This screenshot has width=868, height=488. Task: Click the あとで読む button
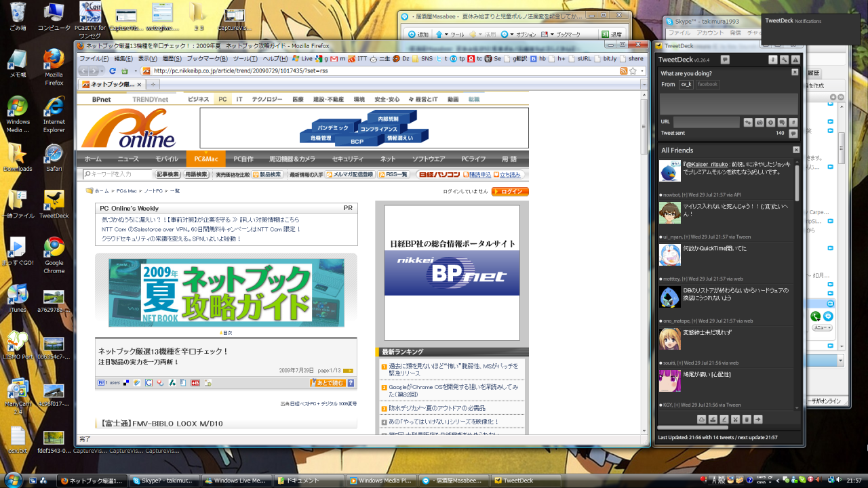click(328, 383)
